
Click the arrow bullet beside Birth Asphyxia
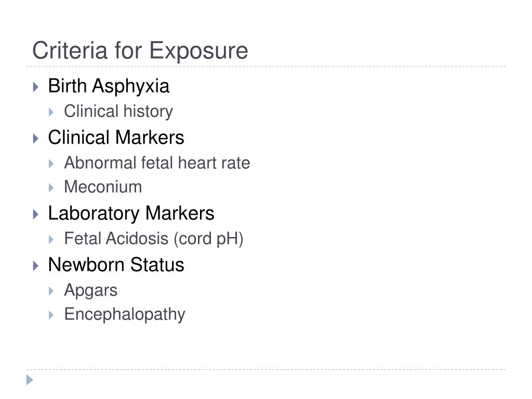[x=36, y=87]
